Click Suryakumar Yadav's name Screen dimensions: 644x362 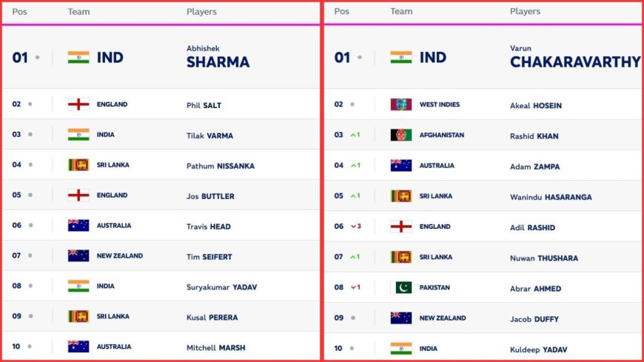[x=221, y=287]
